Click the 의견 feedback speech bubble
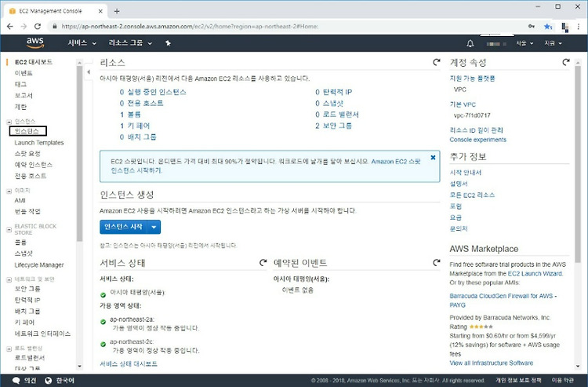The image size is (588, 387). 16,381
